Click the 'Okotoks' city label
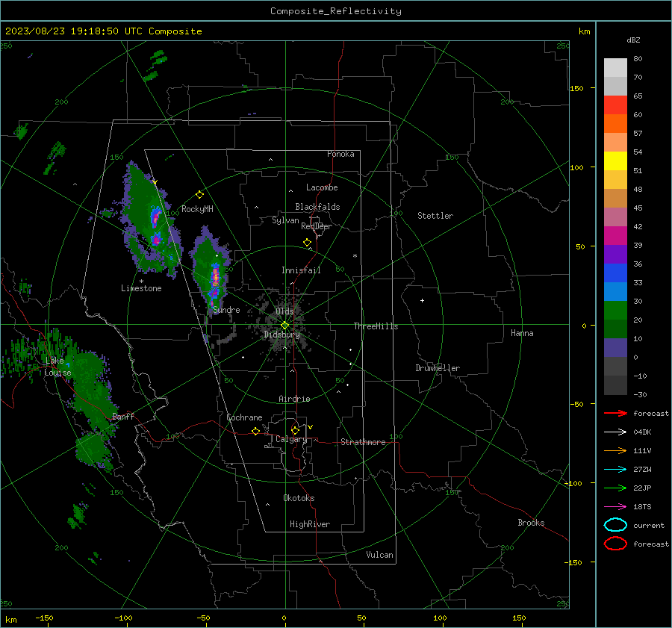 click(299, 498)
